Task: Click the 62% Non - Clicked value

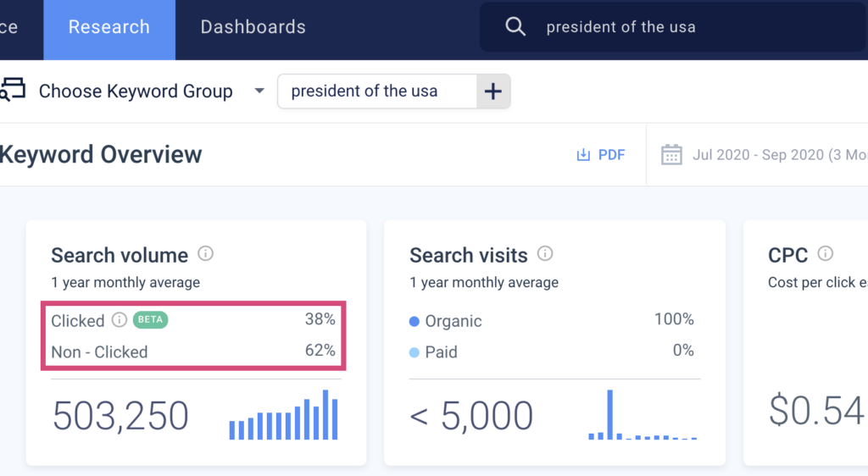Action: (320, 351)
